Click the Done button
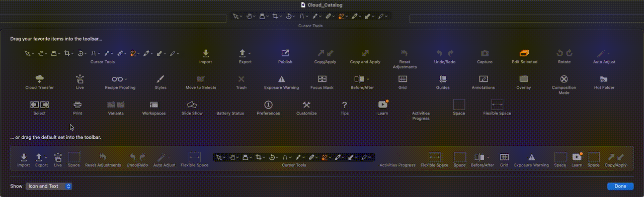 tap(620, 186)
